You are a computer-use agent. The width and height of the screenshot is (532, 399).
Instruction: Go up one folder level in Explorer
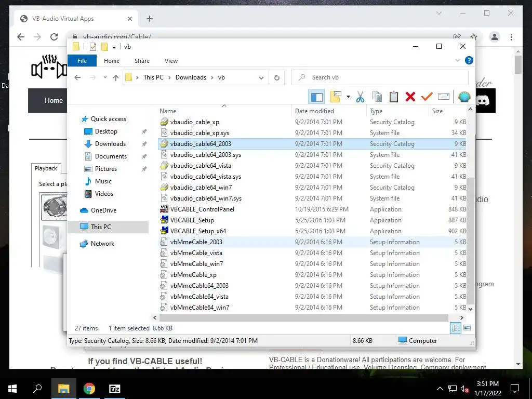click(116, 78)
